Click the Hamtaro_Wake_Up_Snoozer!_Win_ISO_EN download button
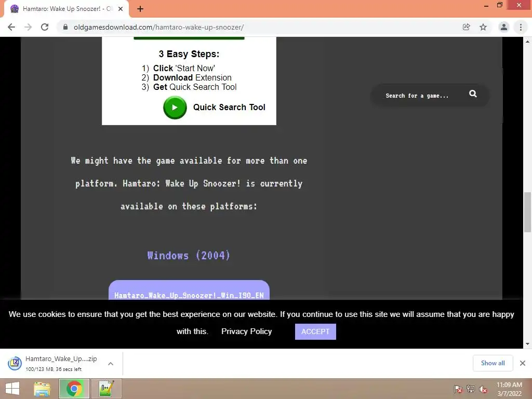This screenshot has width=532, height=399. tap(189, 290)
